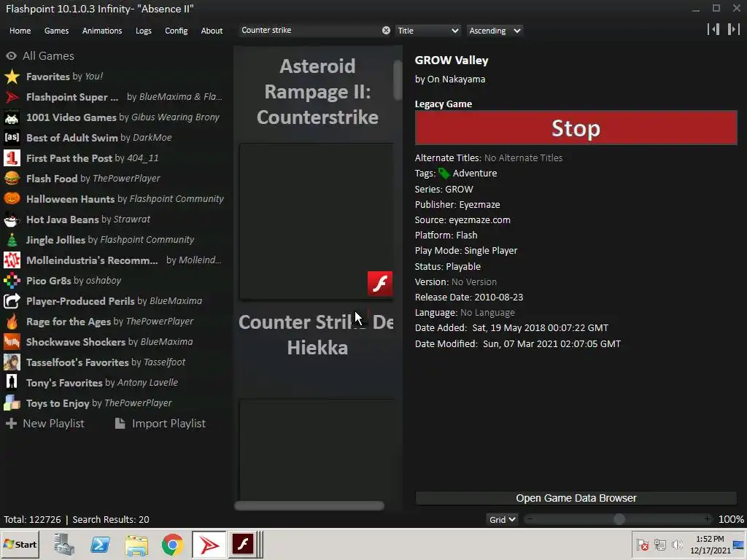The height and width of the screenshot is (560, 747).
Task: Stop the running GROW Valley game
Action: point(576,128)
